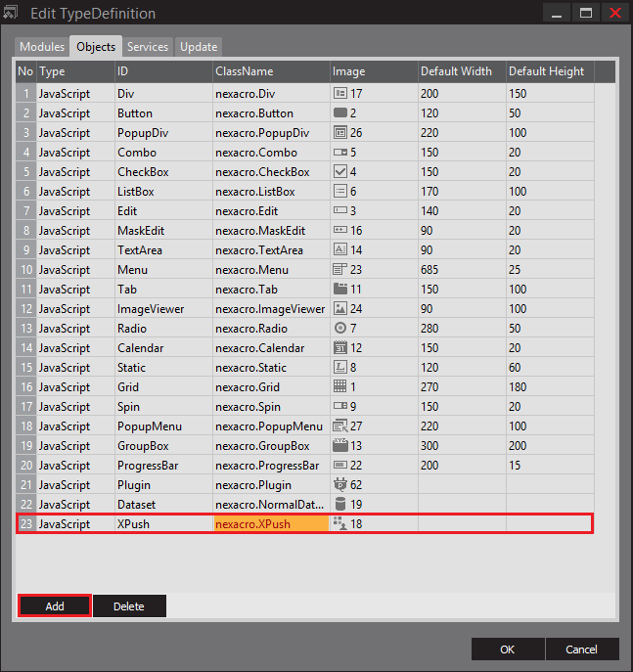Image resolution: width=633 pixels, height=672 pixels.
Task: Click the Type column header
Action: click(75, 71)
